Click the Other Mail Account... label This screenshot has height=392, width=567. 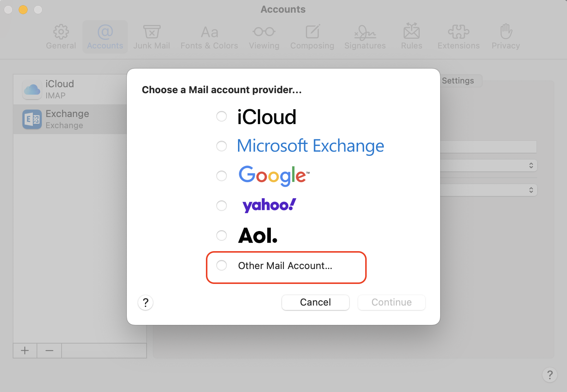pyautogui.click(x=285, y=266)
